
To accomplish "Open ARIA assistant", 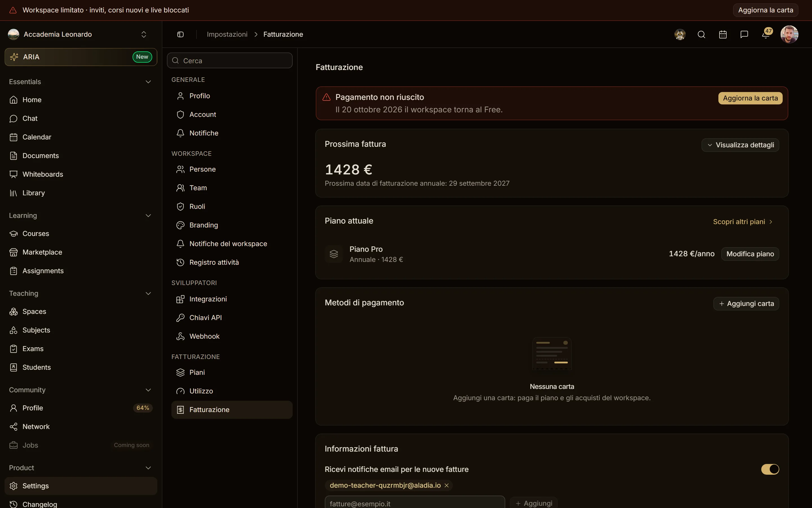I will 81,57.
